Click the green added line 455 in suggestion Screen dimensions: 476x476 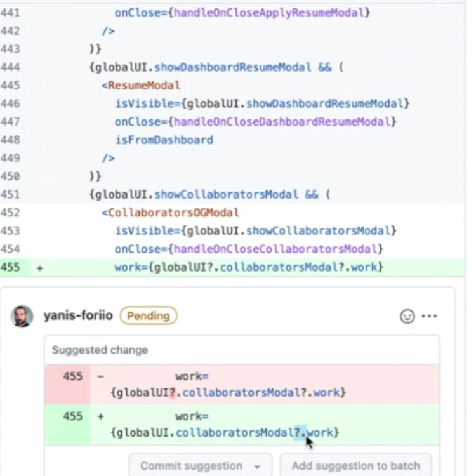point(72,416)
